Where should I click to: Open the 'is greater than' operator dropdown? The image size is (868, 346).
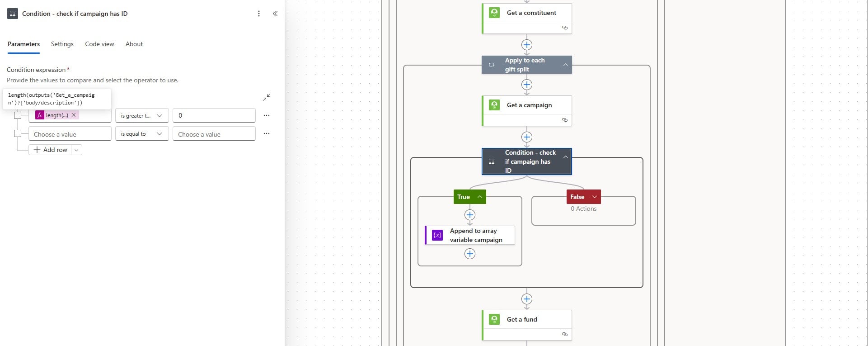[x=142, y=115]
